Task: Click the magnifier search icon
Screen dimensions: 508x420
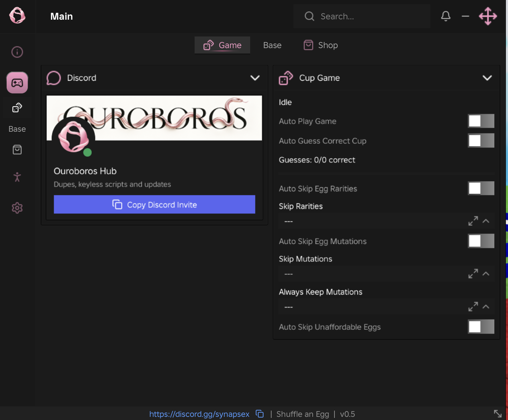Action: [310, 16]
